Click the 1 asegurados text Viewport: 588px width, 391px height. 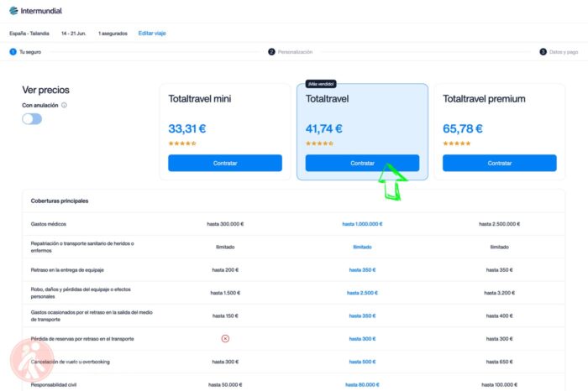(x=113, y=34)
